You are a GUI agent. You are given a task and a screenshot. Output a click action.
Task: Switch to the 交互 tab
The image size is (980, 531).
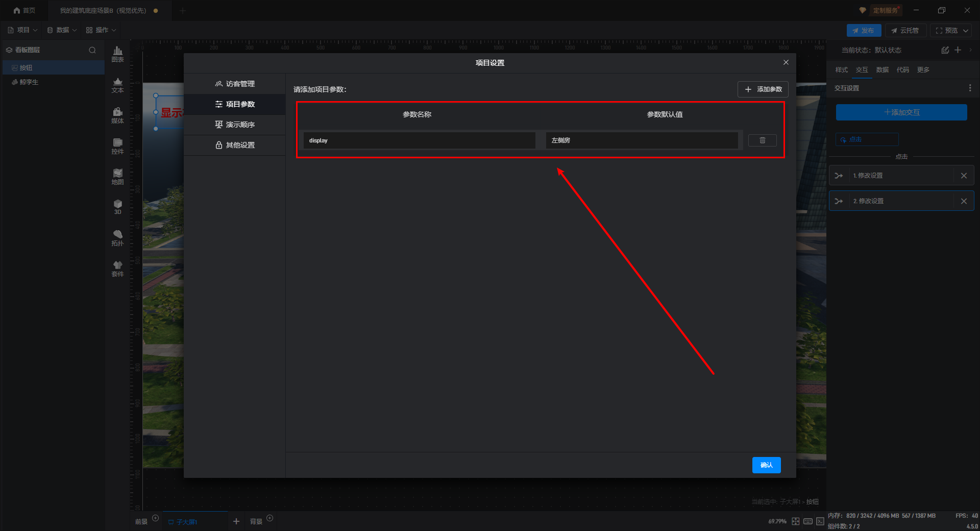(x=862, y=70)
